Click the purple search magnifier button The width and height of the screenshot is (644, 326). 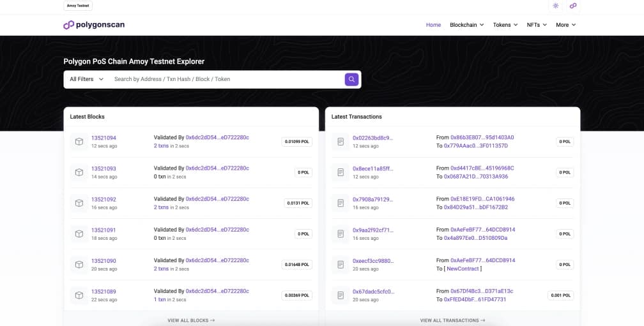(x=351, y=79)
